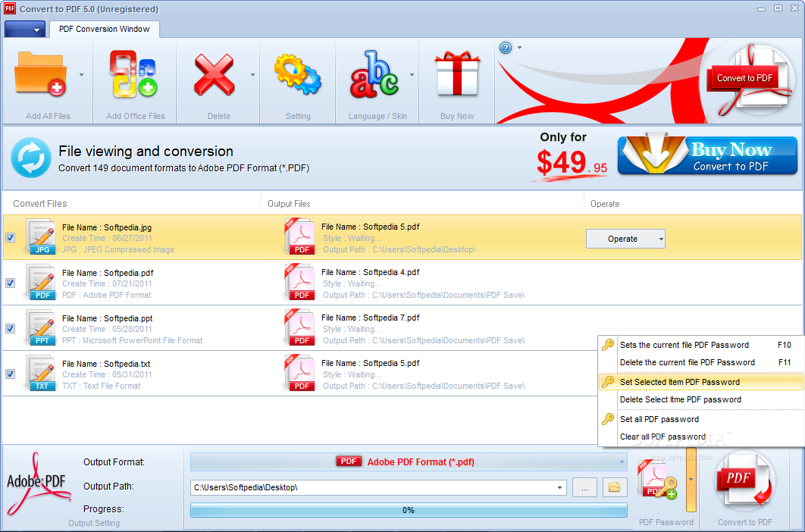Screen dimensions: 805x532
Task: Click the JPG file icon for Softpedia.jpg
Action: pos(41,236)
